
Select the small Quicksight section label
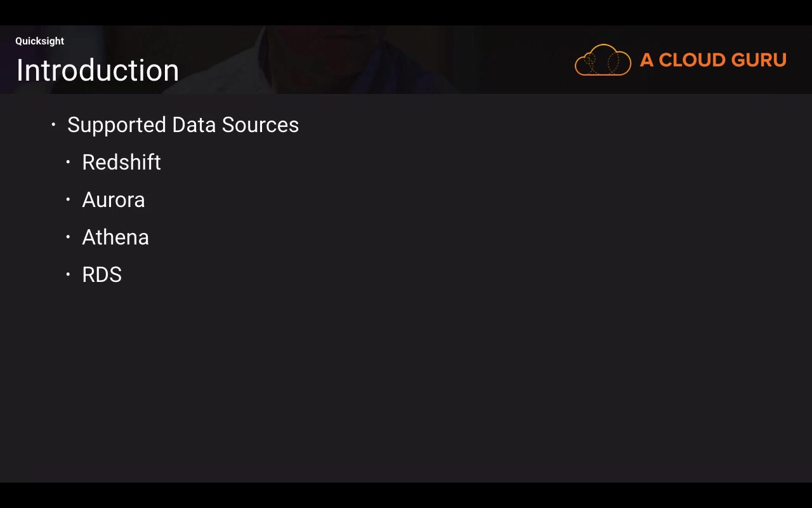(39, 41)
